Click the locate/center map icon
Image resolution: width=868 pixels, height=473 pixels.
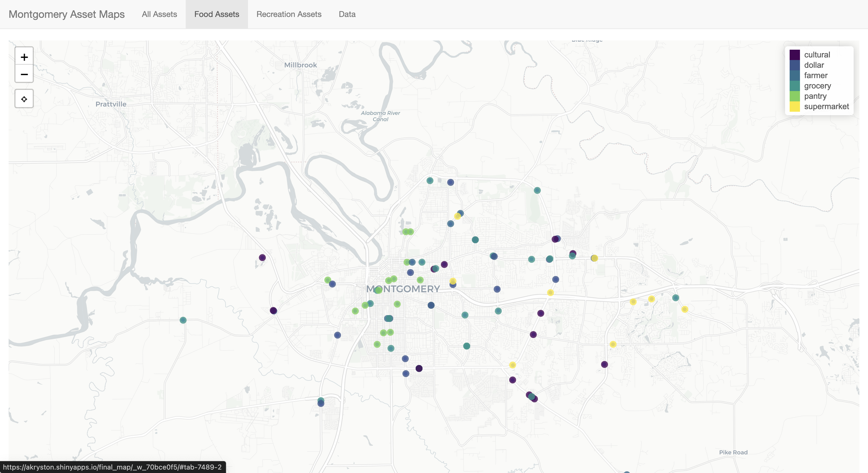24,99
